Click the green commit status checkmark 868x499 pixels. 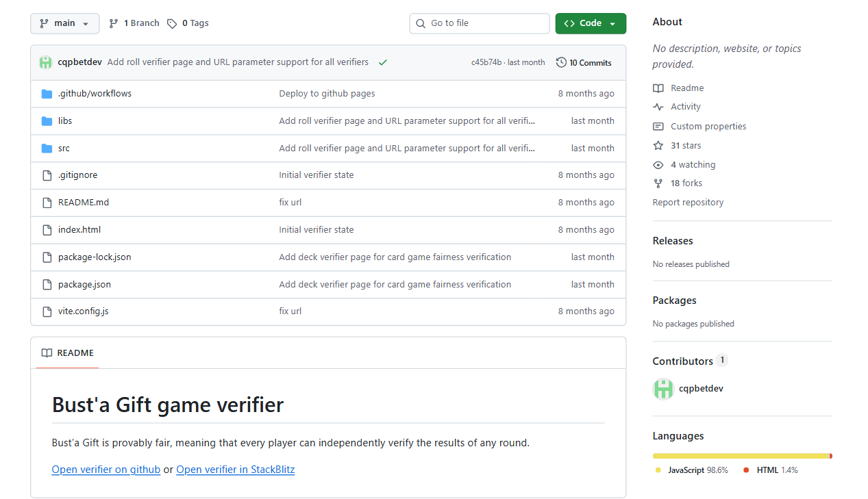383,62
